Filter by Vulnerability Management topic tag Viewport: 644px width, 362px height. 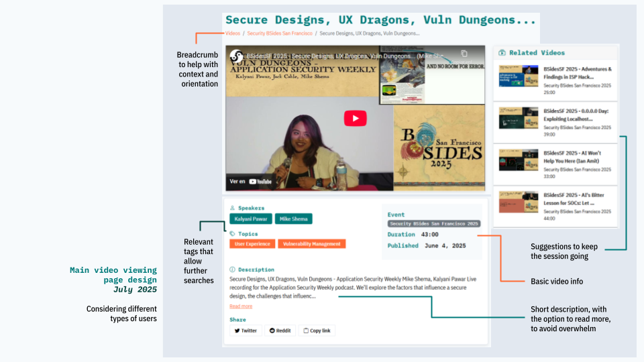click(x=312, y=244)
